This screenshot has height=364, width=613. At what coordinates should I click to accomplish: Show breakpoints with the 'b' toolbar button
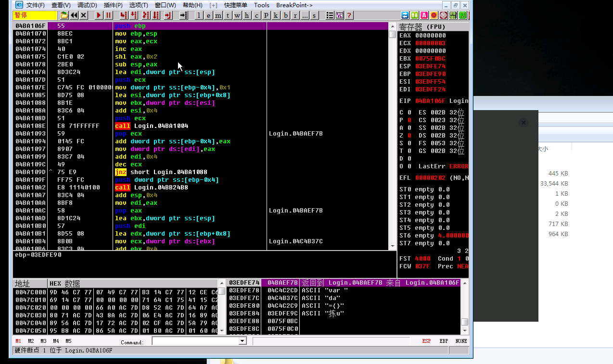285,15
